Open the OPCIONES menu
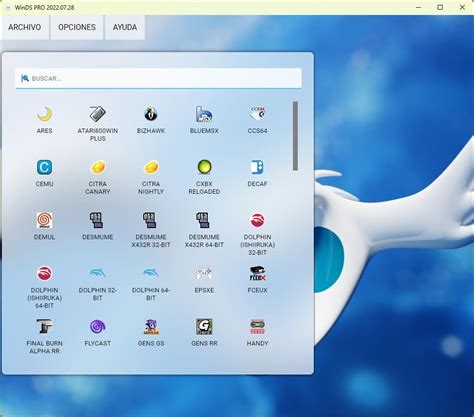 point(77,27)
